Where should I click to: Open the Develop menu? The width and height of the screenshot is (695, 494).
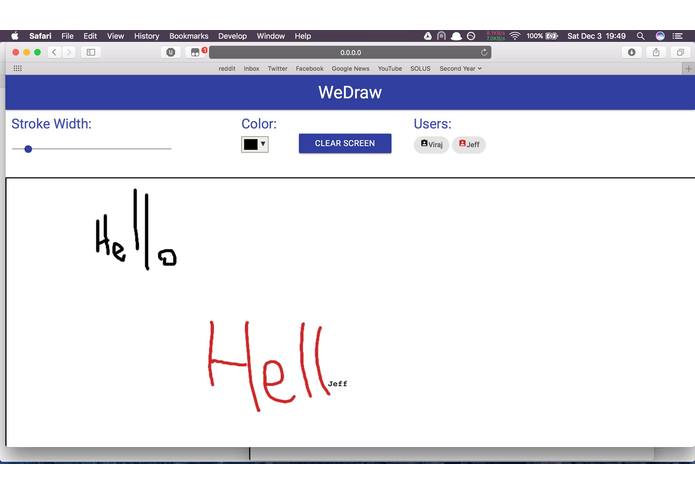(x=232, y=36)
